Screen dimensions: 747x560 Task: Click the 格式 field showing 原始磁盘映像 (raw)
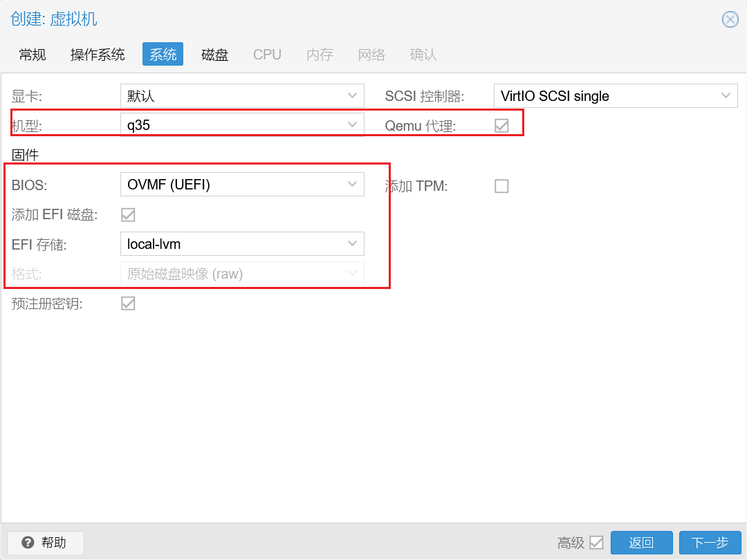coord(242,273)
